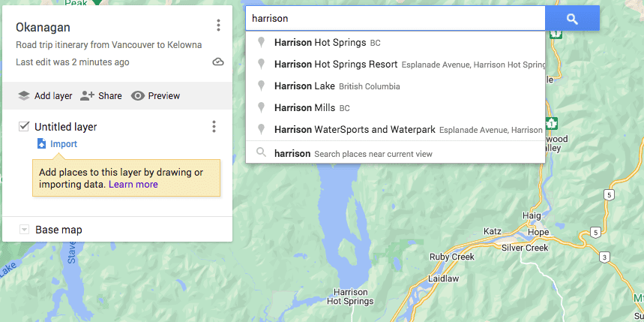Click Last edit was 2 minutes ago
The image size is (644, 322).
(72, 62)
